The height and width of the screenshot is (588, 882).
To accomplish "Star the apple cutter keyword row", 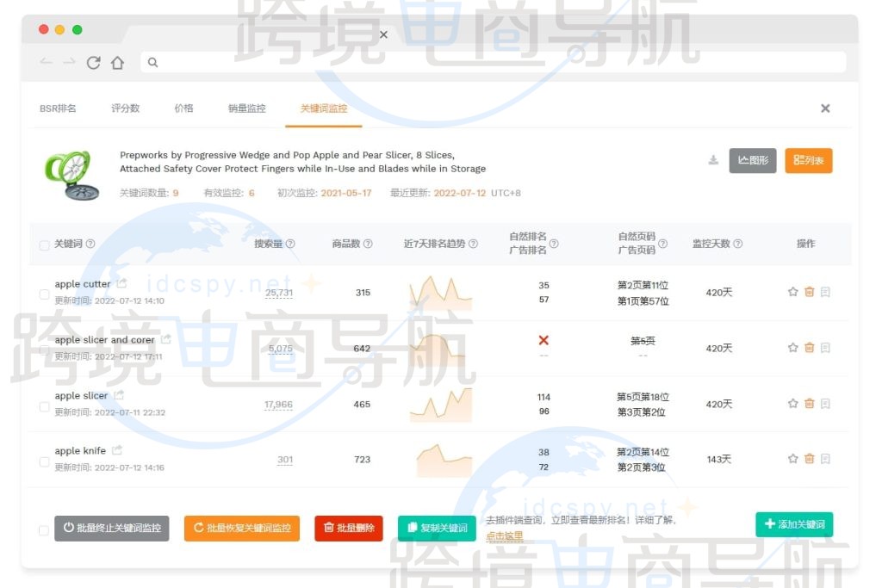I will click(792, 292).
